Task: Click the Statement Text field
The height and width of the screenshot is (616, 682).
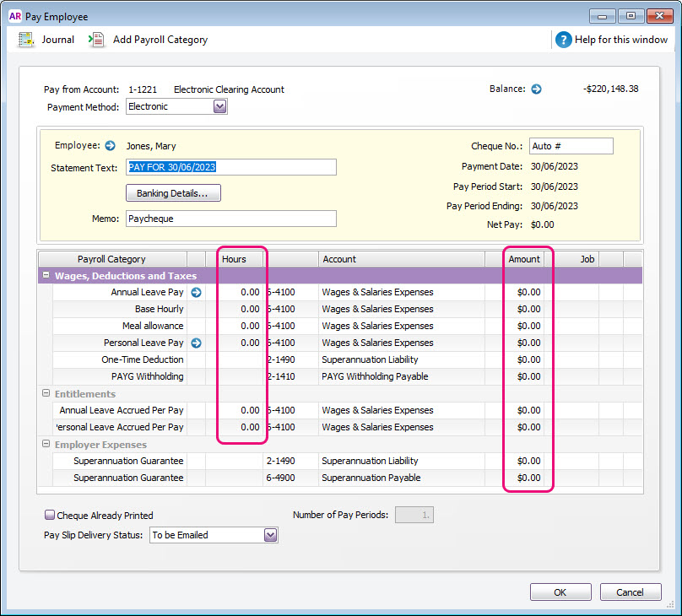Action: click(231, 167)
